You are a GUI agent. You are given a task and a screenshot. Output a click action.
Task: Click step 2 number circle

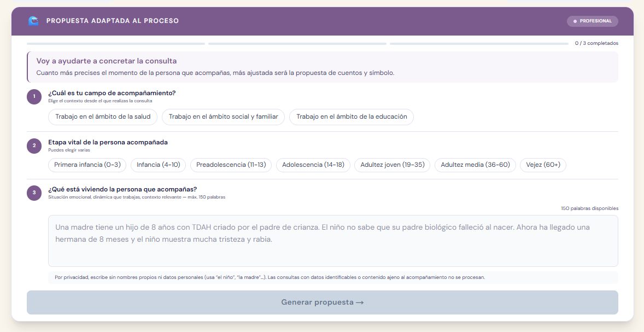(x=34, y=146)
